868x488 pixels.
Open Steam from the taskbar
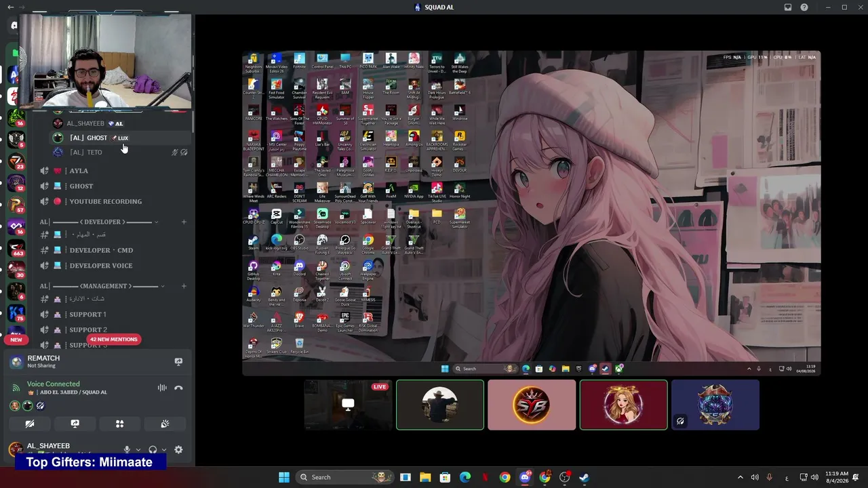pyautogui.click(x=584, y=477)
